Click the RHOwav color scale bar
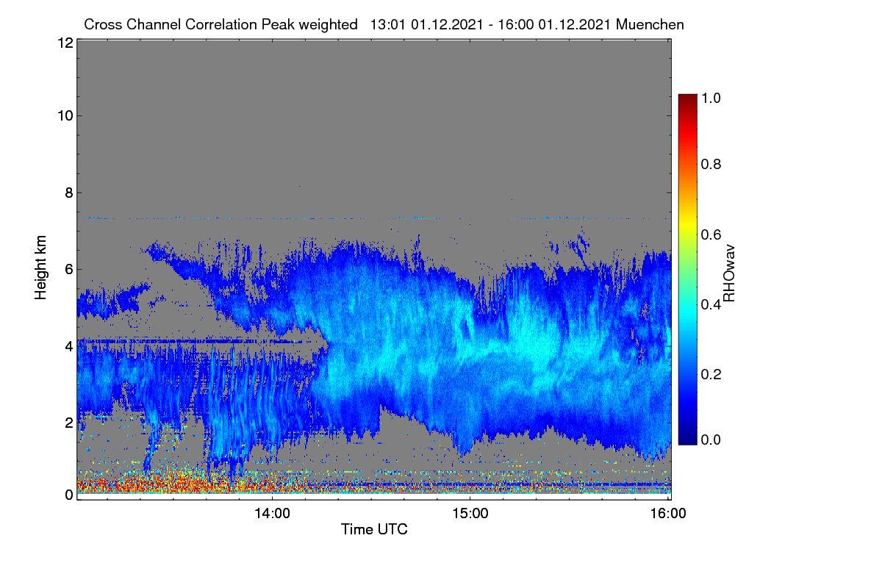Screen dimensions: 882x588 [686, 269]
